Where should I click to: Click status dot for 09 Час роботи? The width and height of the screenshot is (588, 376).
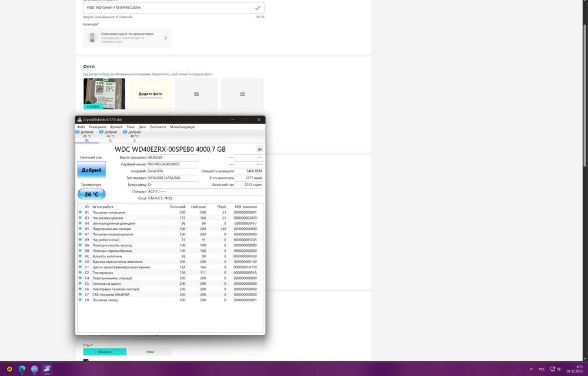click(x=80, y=240)
